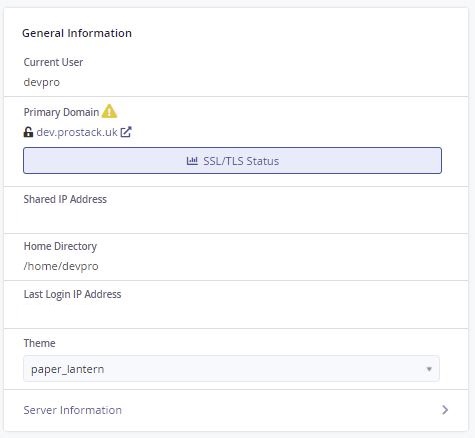Open SSL/TLS Status
475x438 pixels.
click(x=232, y=161)
